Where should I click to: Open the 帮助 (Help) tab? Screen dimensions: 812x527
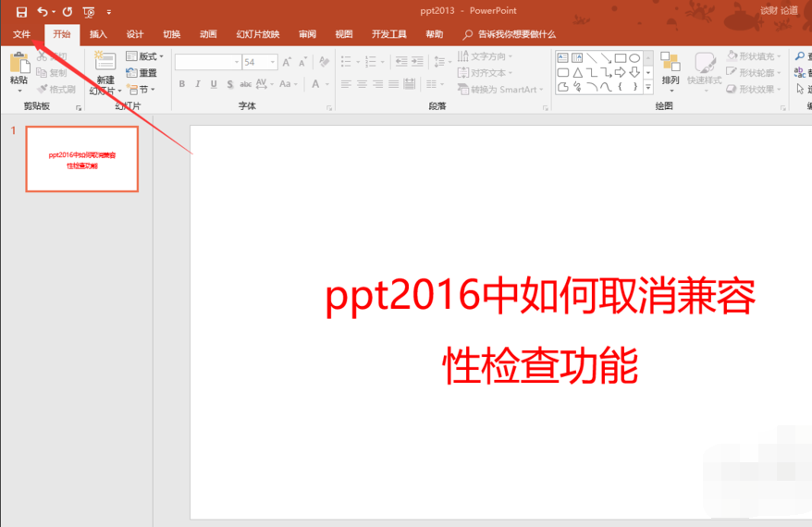tap(434, 34)
